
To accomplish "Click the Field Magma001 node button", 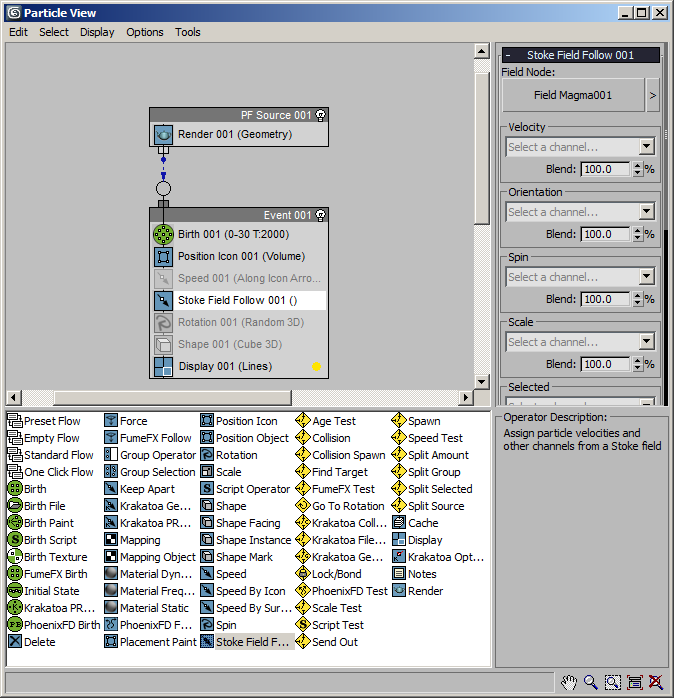I will [x=573, y=95].
